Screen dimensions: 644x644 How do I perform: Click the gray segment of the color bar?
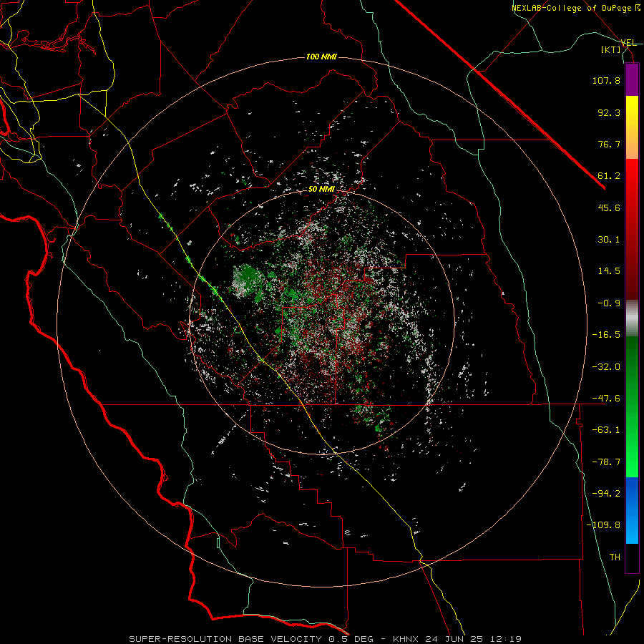point(632,318)
